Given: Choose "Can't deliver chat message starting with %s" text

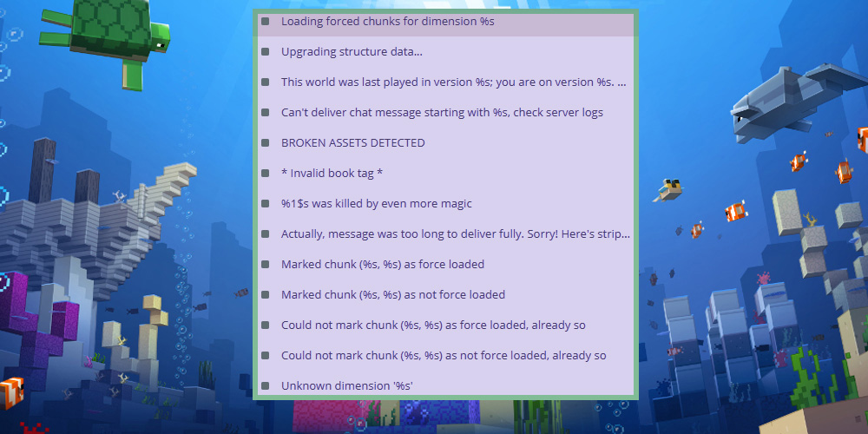Looking at the screenshot, I should pos(442,112).
